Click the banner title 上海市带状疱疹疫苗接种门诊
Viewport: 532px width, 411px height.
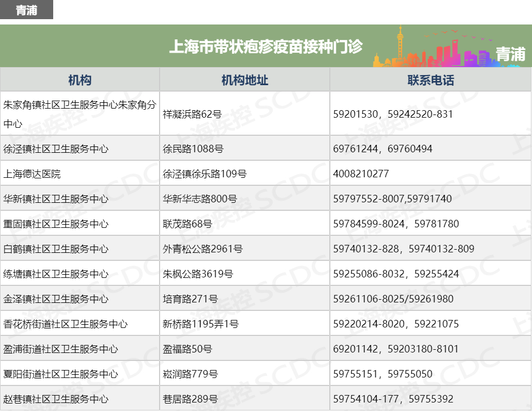coord(266,46)
